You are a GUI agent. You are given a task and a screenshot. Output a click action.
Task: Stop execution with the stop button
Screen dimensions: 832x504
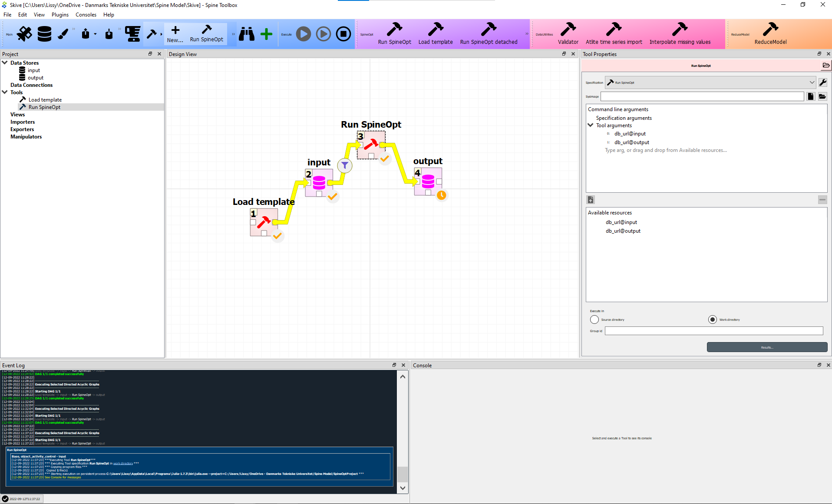tap(343, 34)
